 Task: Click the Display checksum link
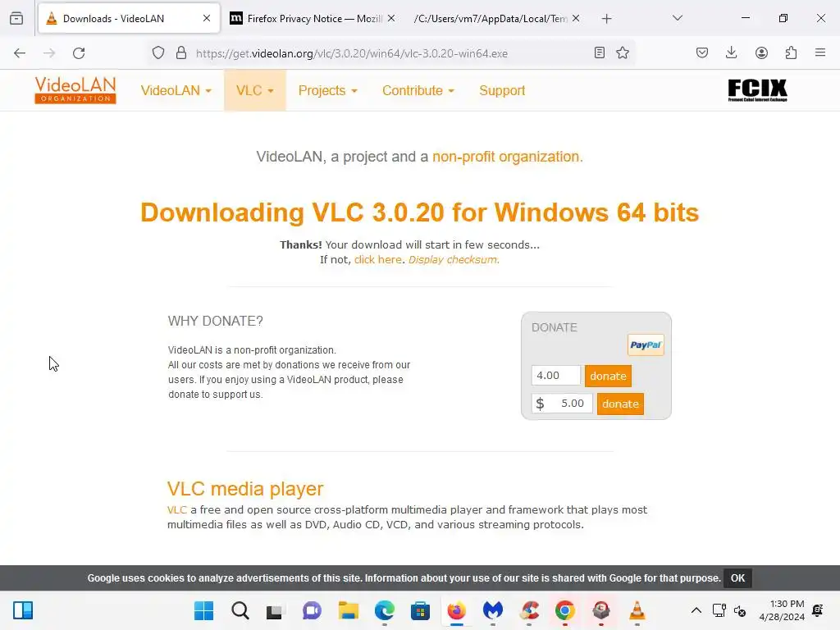point(454,260)
